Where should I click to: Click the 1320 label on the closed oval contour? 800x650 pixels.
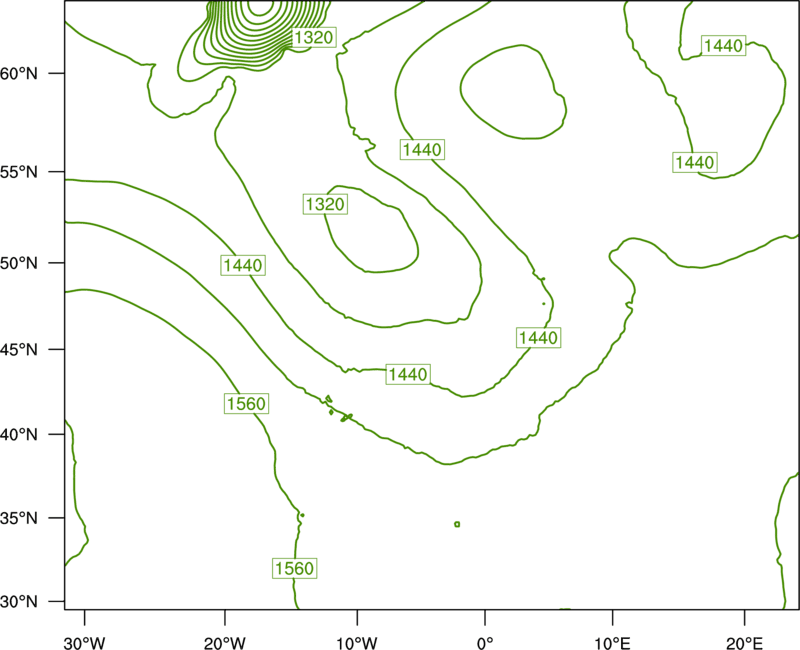[x=325, y=204]
